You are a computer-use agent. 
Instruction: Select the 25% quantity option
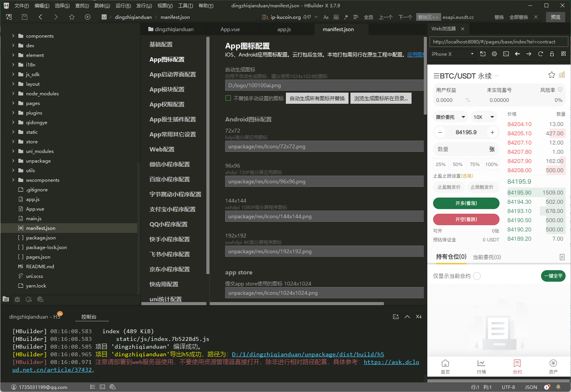[441, 164]
